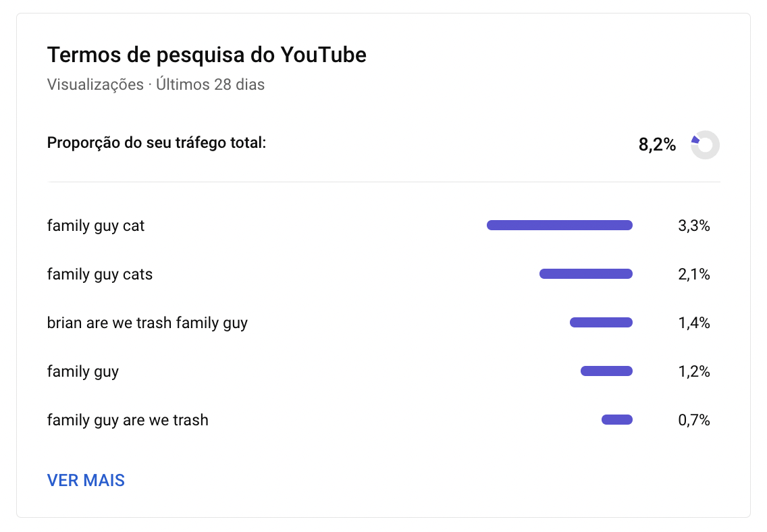Click the "family guy are we trash" term

tap(128, 420)
